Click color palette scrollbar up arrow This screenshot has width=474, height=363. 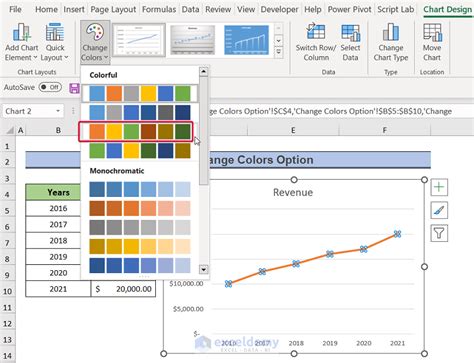click(x=203, y=71)
